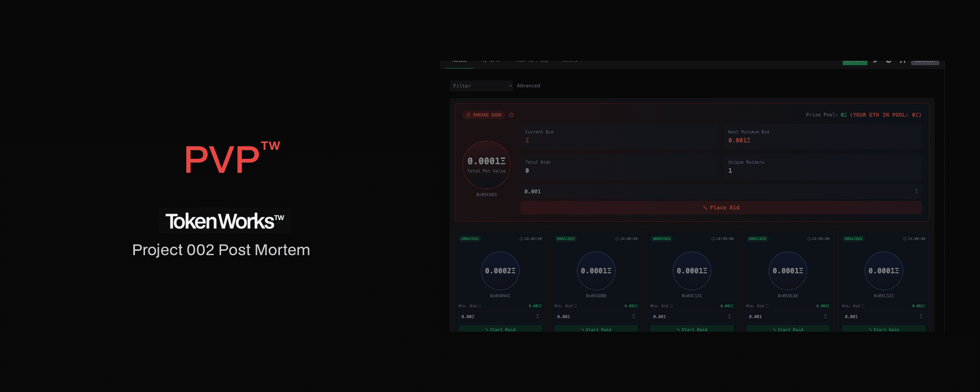Click the Min. Bid info icon for 0x046DBB
This screenshot has height=392, width=980.
(575, 306)
